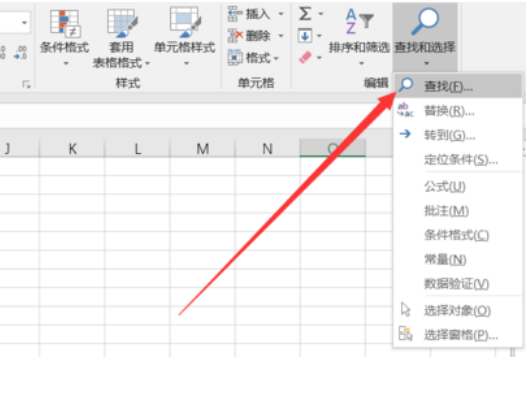Expand Fill dropdown arrow
527x406 pixels.
pos(319,36)
